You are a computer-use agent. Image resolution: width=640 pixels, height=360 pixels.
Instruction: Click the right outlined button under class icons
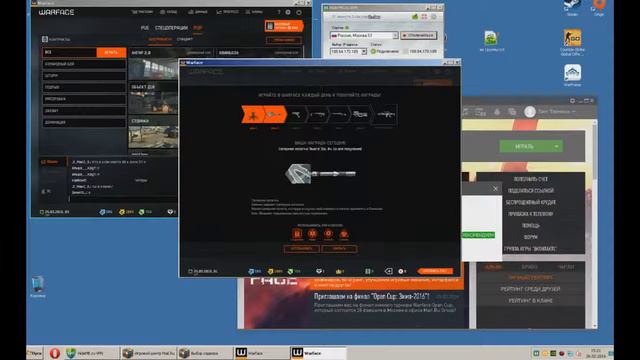point(339,249)
